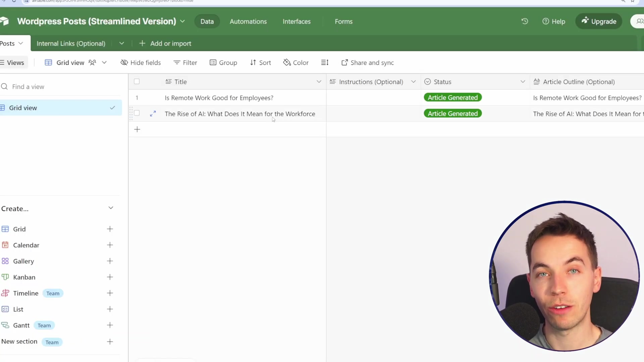Click the Team badge next to Gantt
The image size is (644, 362).
click(44, 326)
